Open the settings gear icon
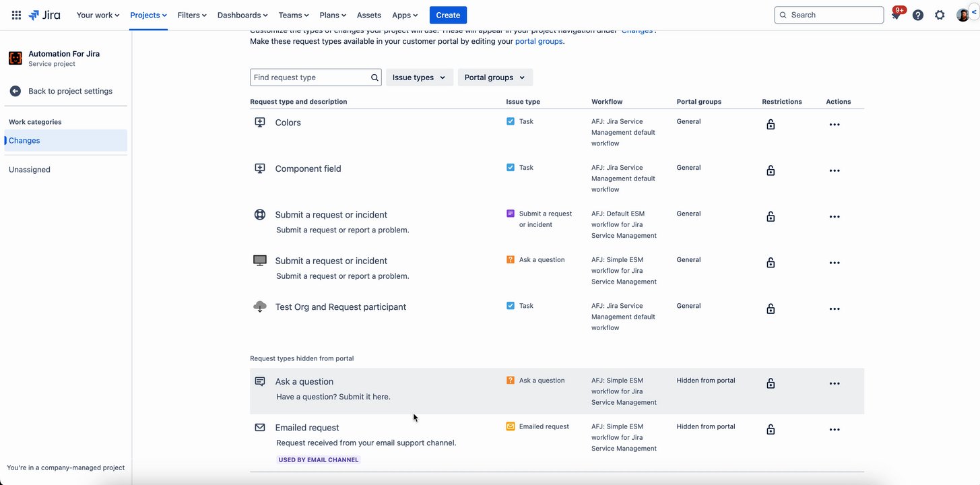This screenshot has height=485, width=980. tap(940, 15)
